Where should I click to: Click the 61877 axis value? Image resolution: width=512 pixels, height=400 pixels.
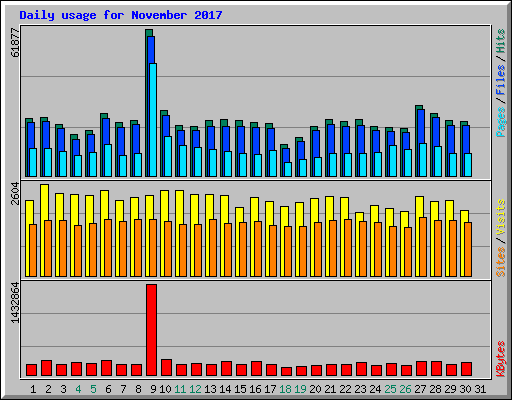(x=15, y=43)
